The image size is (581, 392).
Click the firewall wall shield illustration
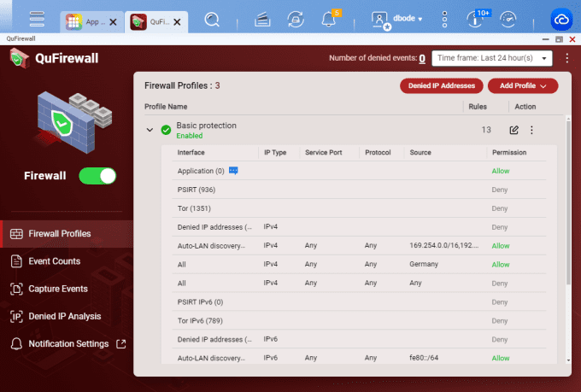(x=74, y=122)
